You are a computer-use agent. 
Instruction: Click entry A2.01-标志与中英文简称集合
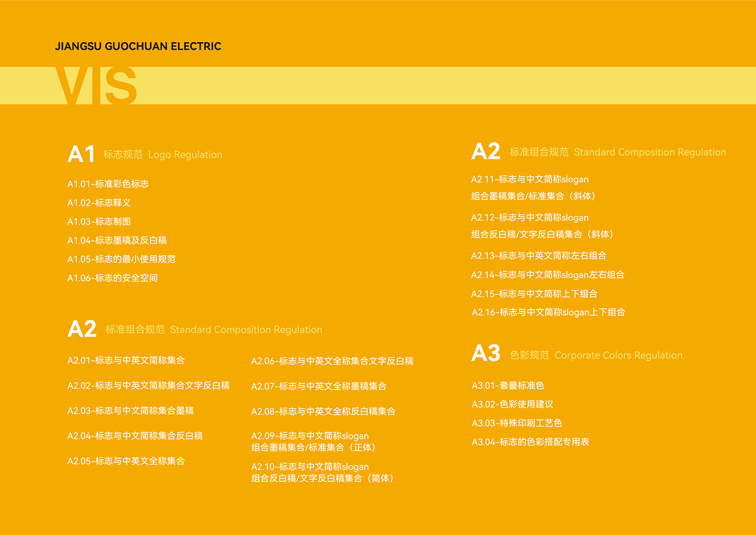126,360
